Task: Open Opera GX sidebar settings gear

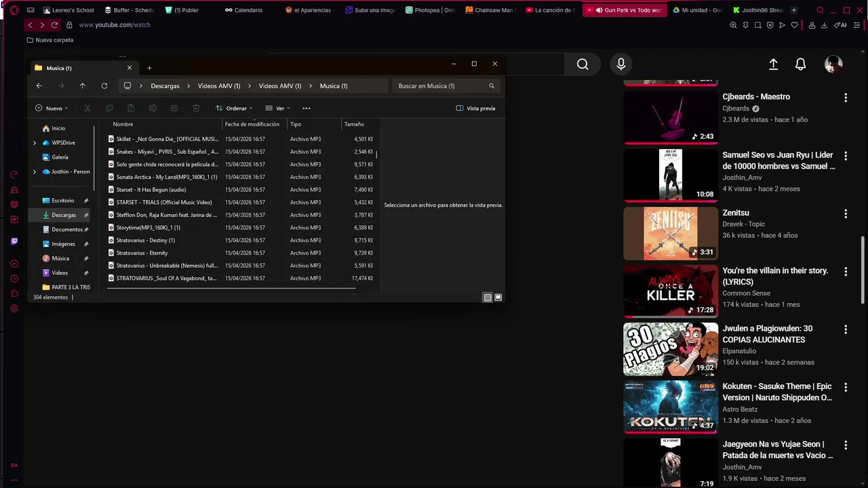Action: (14, 309)
